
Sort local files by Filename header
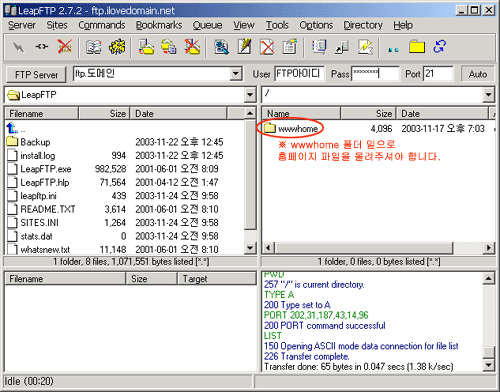[x=42, y=113]
